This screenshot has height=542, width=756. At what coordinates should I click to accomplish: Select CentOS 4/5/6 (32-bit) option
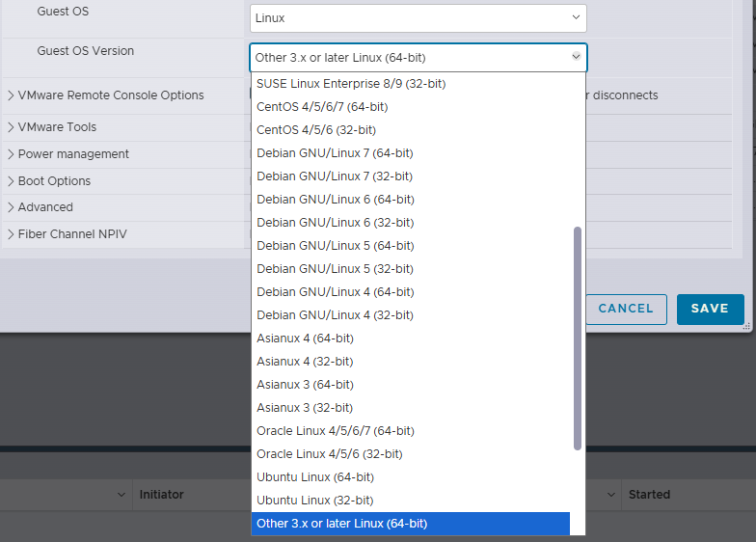[411, 129]
